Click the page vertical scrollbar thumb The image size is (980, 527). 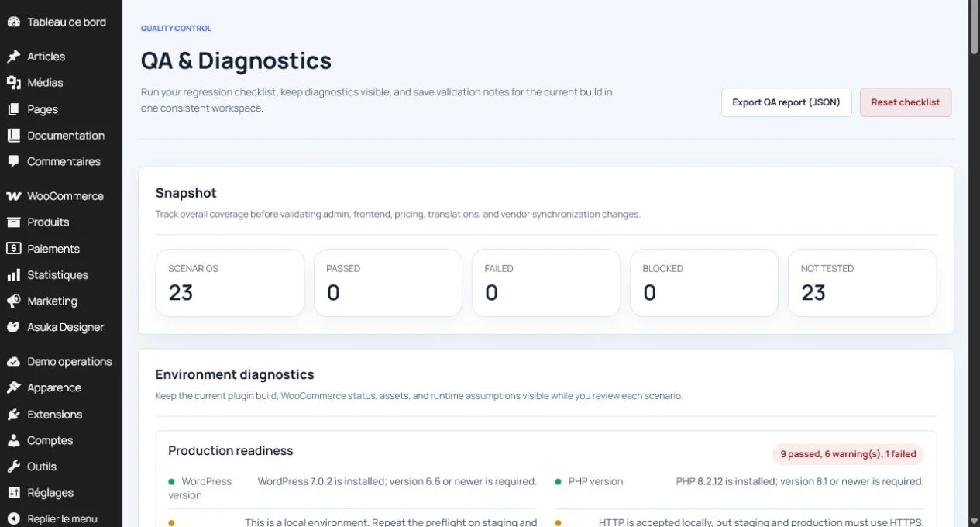tap(975, 27)
